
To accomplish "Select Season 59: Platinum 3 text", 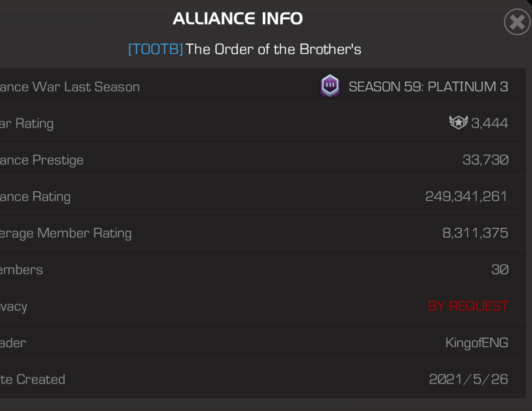I will (x=428, y=87).
